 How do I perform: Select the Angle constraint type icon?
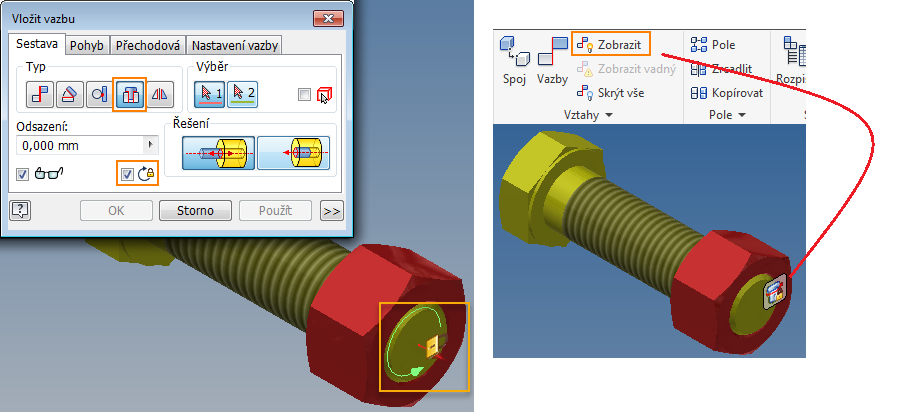pos(70,95)
